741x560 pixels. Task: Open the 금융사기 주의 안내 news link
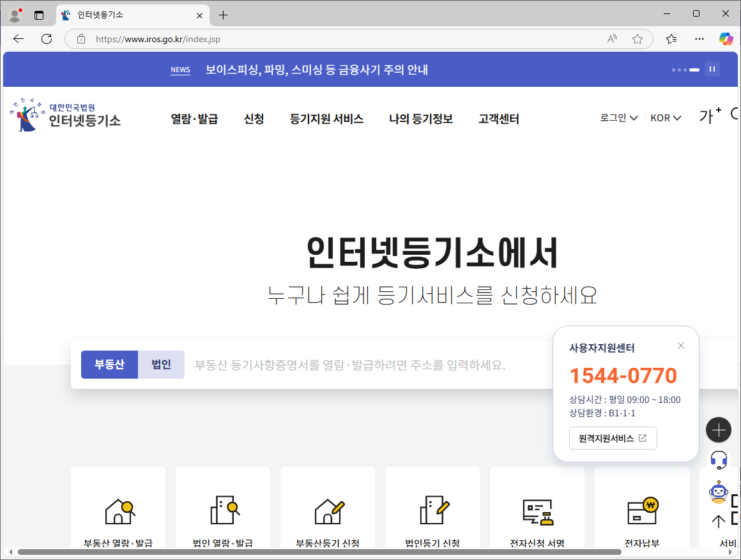click(316, 70)
